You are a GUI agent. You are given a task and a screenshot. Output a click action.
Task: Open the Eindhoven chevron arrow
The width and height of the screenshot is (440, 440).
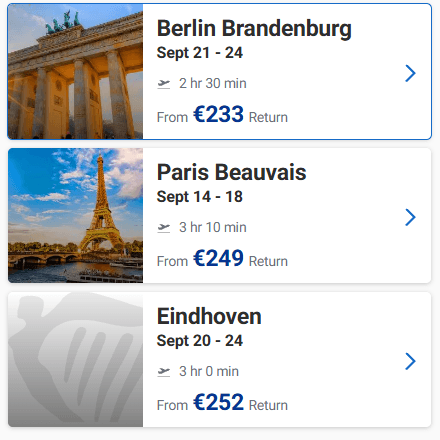click(410, 361)
